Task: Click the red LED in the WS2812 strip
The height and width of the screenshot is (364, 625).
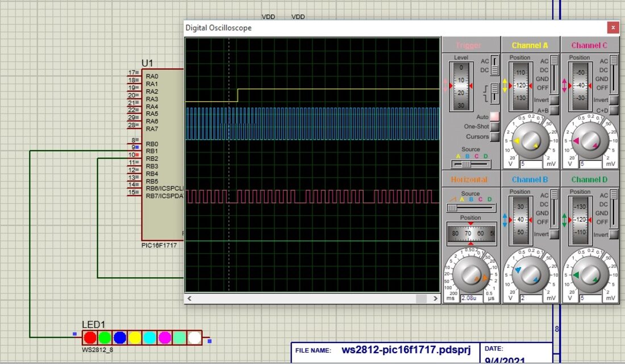Action: 90,338
